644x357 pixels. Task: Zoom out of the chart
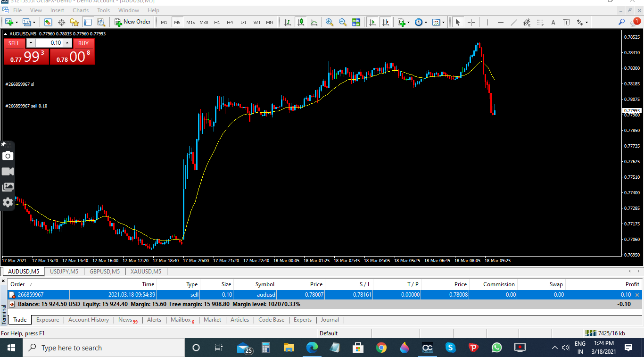click(343, 22)
